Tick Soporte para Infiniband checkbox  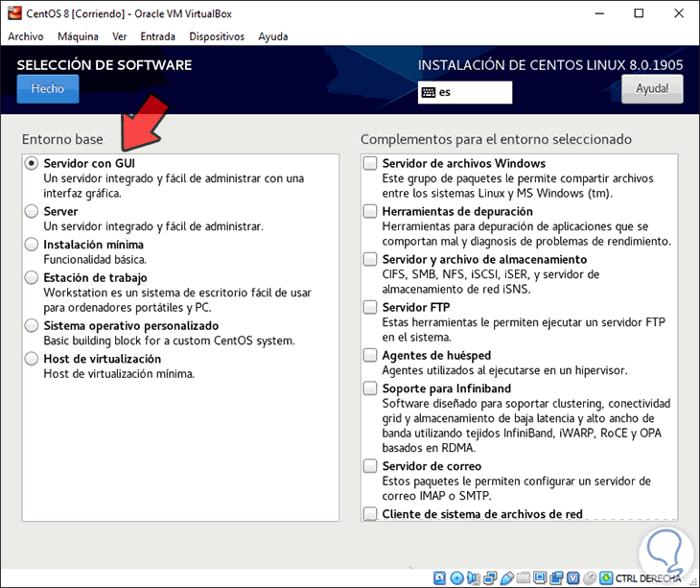click(370, 388)
